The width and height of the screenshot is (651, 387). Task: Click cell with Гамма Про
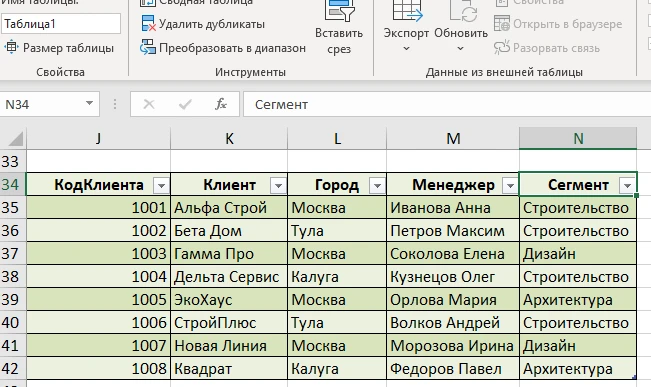[x=229, y=254]
